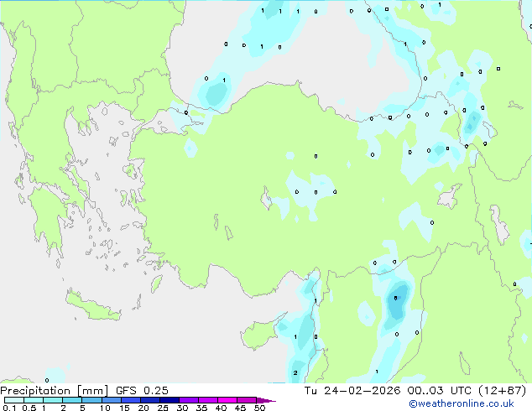Click the 40–45 mm magenta legend swatch
This screenshot has height=411, width=532.
click(227, 400)
